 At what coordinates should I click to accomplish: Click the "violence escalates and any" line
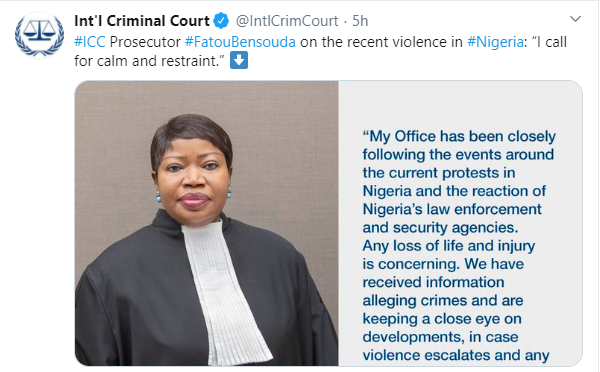coord(456,355)
